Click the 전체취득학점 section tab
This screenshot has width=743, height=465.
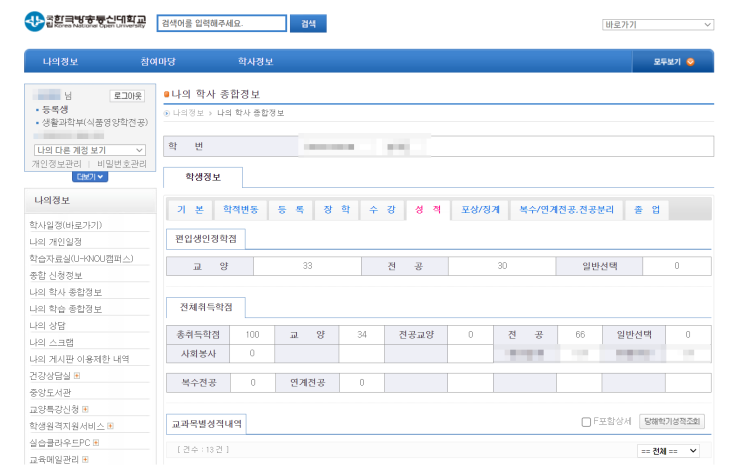[206, 307]
